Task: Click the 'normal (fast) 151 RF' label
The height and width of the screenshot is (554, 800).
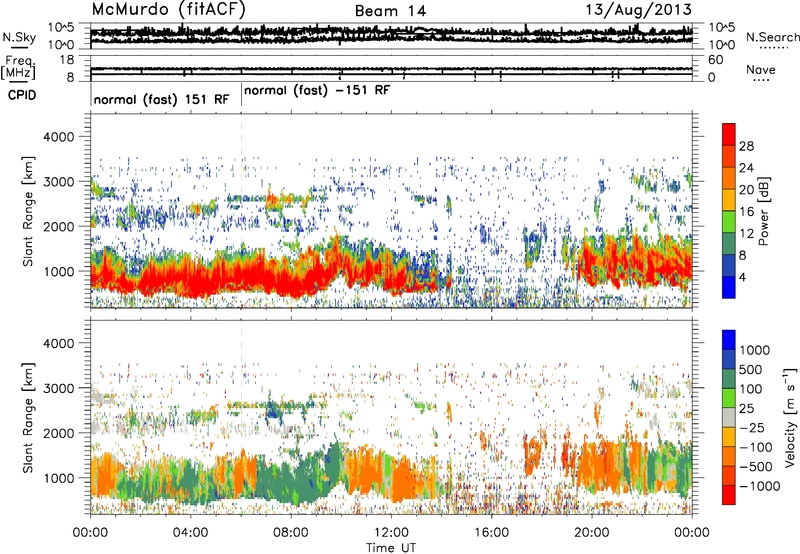Action: point(161,99)
